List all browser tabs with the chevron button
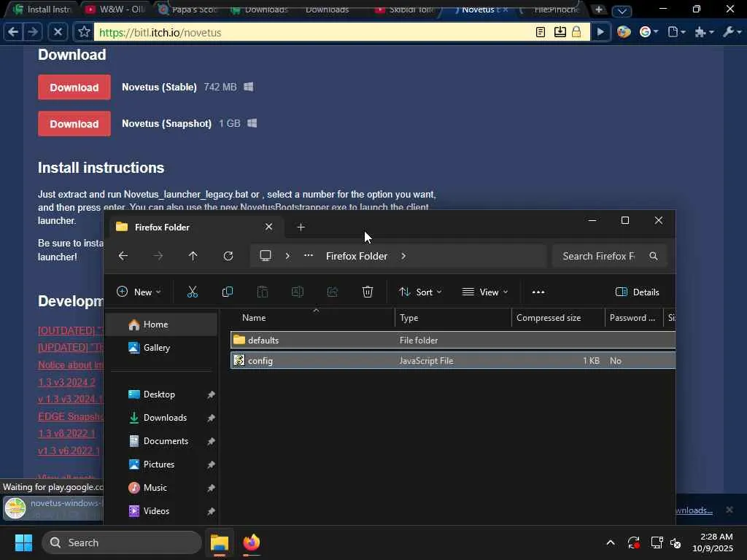Viewport: 747px width, 560px height. pyautogui.click(x=622, y=10)
